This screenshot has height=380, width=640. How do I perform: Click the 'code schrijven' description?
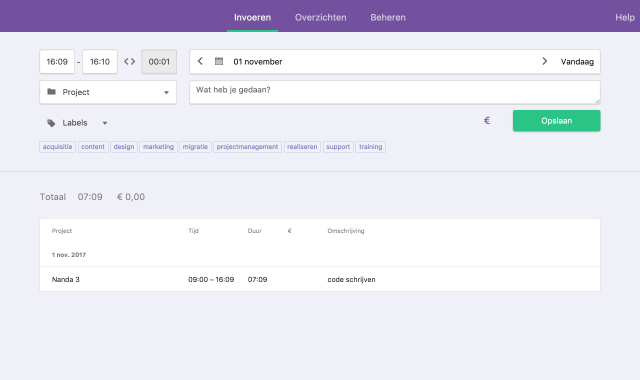click(351, 280)
